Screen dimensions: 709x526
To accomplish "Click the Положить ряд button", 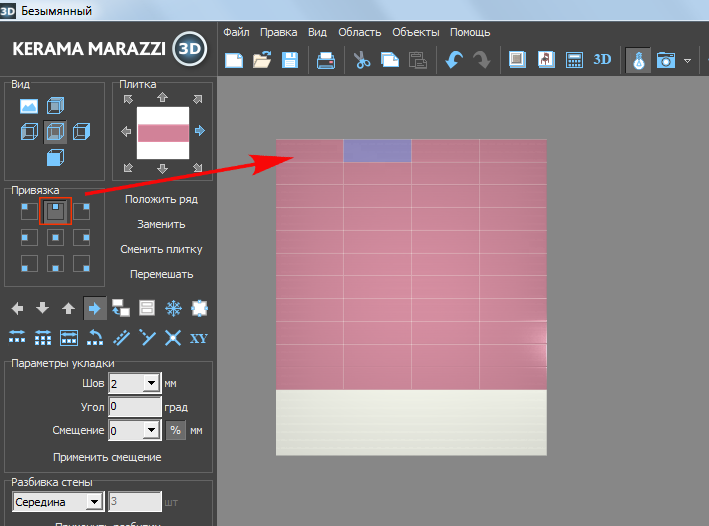I will click(161, 199).
